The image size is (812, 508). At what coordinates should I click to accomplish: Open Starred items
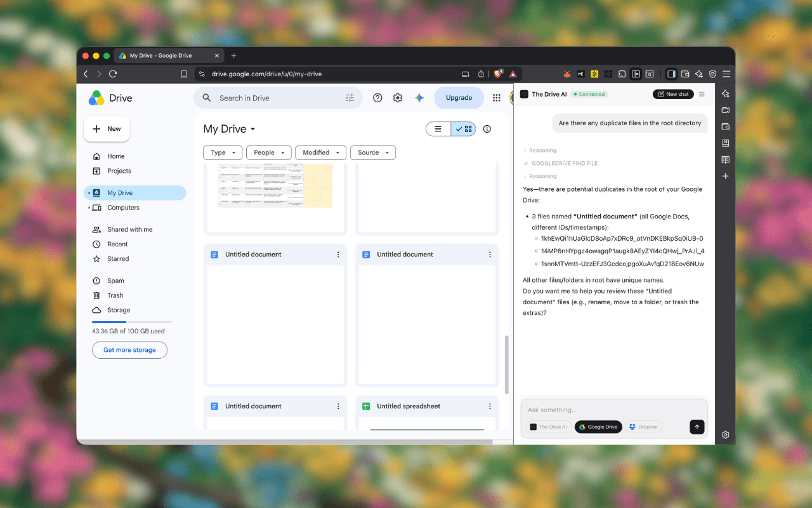110,259
